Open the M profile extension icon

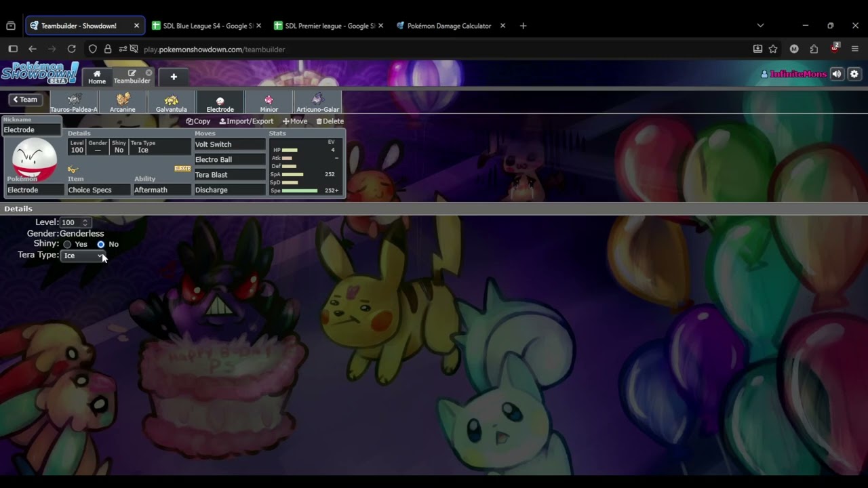794,49
